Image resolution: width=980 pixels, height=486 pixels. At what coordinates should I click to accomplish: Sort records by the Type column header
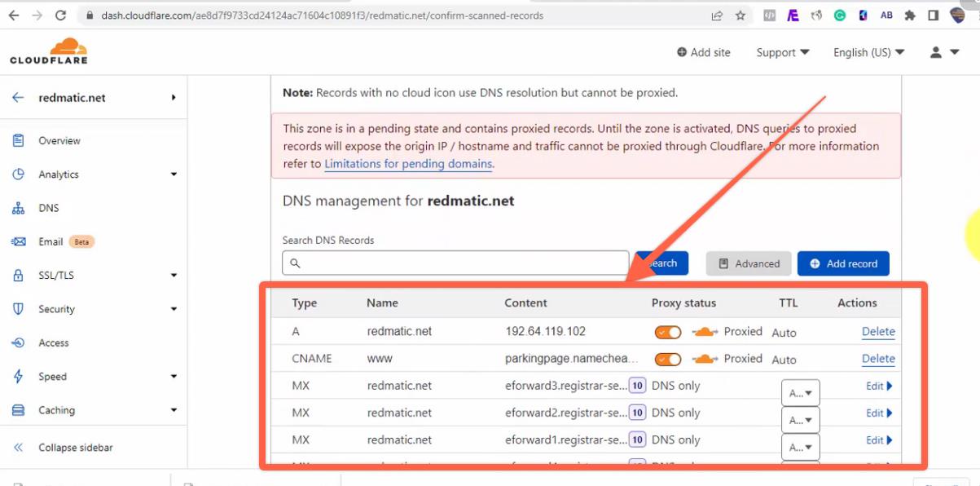(305, 303)
